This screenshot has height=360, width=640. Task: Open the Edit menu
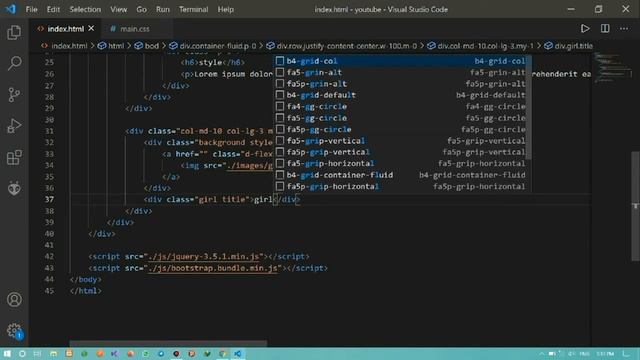(x=53, y=9)
